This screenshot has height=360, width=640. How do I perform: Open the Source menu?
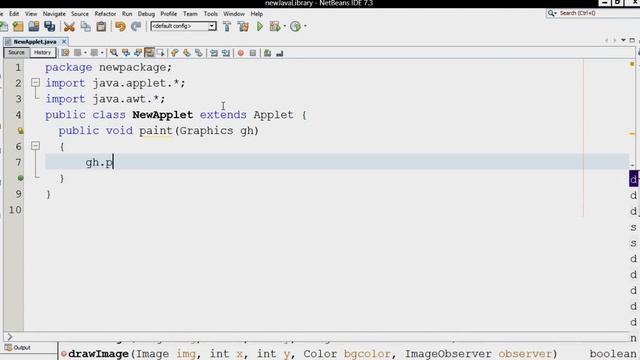[x=80, y=14]
